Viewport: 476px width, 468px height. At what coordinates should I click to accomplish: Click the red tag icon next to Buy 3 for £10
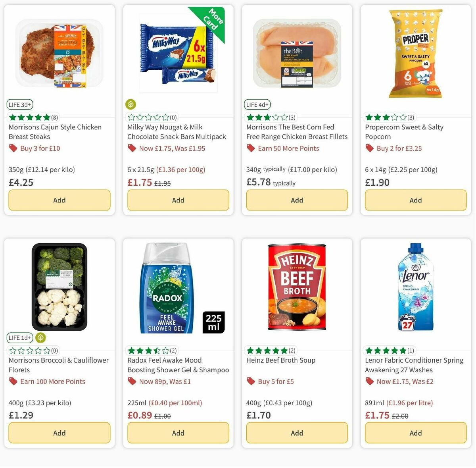click(13, 148)
